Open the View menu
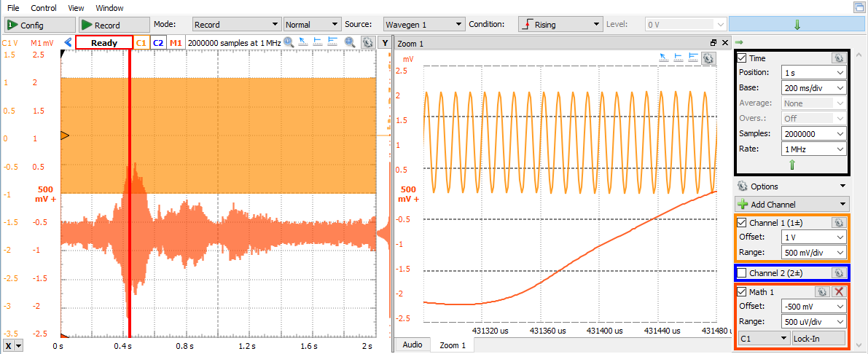 [76, 8]
